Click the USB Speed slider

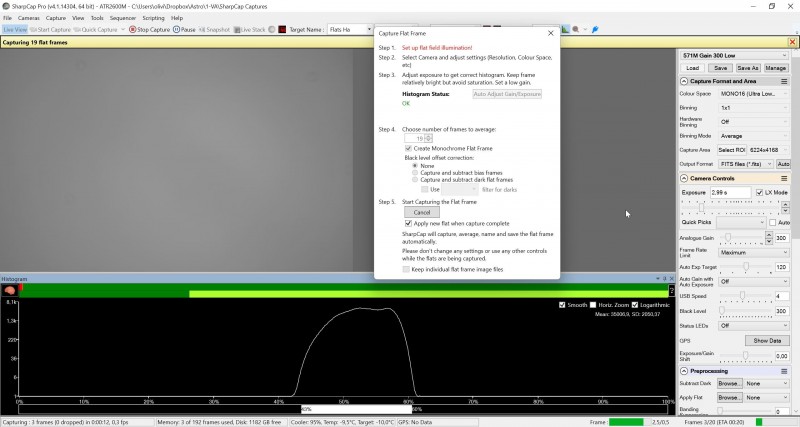(745, 296)
